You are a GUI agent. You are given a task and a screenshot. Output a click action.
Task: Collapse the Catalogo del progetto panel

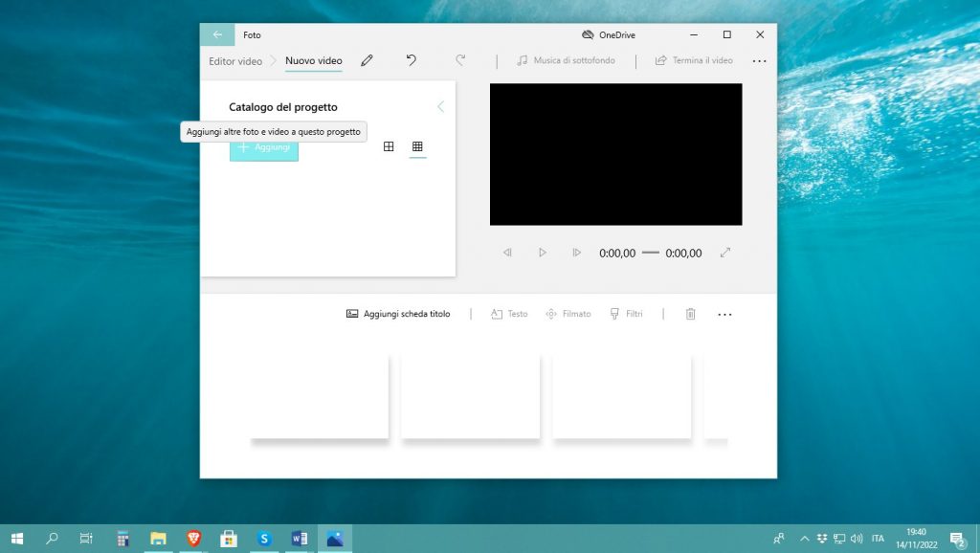(x=440, y=107)
